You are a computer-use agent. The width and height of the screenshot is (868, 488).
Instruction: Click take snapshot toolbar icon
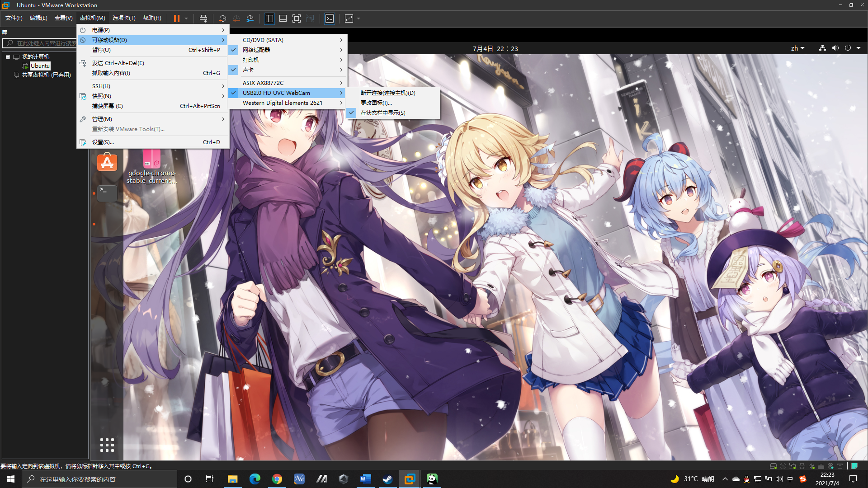pos(222,19)
